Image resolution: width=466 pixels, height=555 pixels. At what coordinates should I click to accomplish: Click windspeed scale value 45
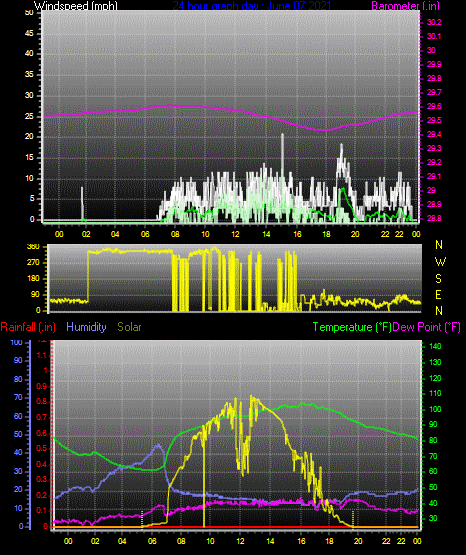pyautogui.click(x=29, y=34)
